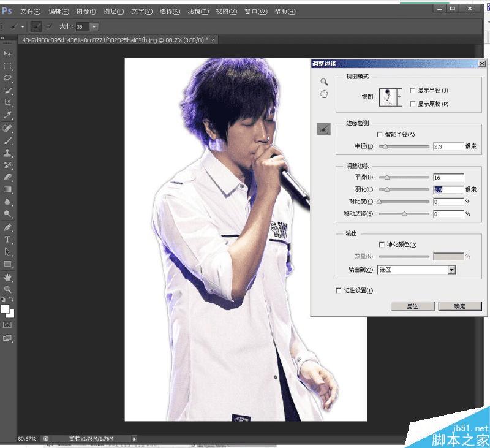Select the Blur tool
This screenshot has height=448, width=490.
coord(7,202)
